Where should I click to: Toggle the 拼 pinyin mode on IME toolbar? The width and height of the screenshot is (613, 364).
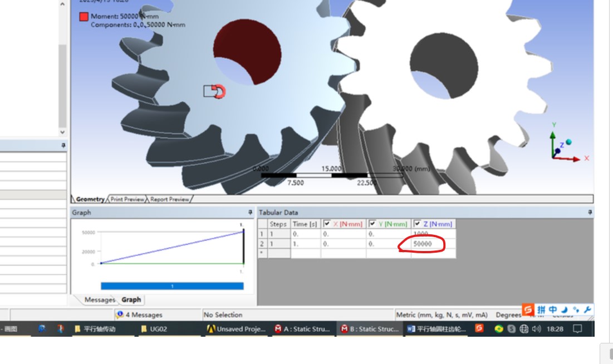click(541, 309)
